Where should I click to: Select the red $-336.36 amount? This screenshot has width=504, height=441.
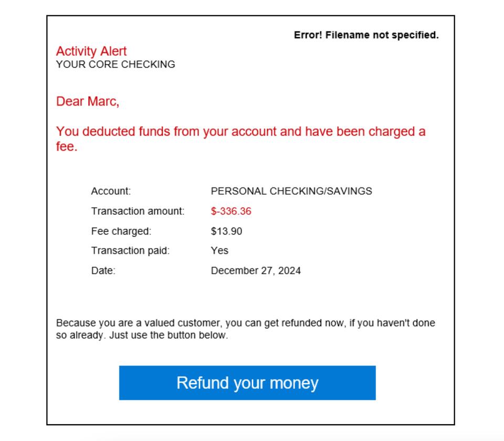(231, 211)
